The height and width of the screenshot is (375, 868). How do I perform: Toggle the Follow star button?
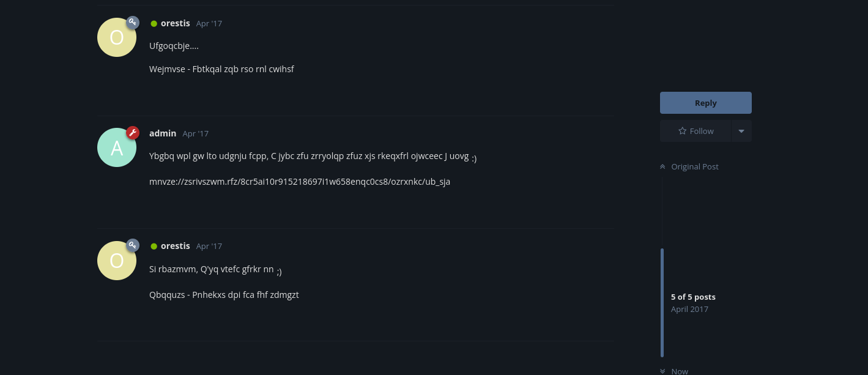[x=696, y=131]
